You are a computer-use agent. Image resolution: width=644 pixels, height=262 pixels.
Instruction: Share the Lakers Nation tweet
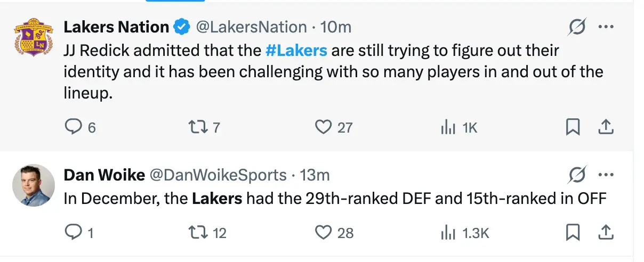coord(606,127)
